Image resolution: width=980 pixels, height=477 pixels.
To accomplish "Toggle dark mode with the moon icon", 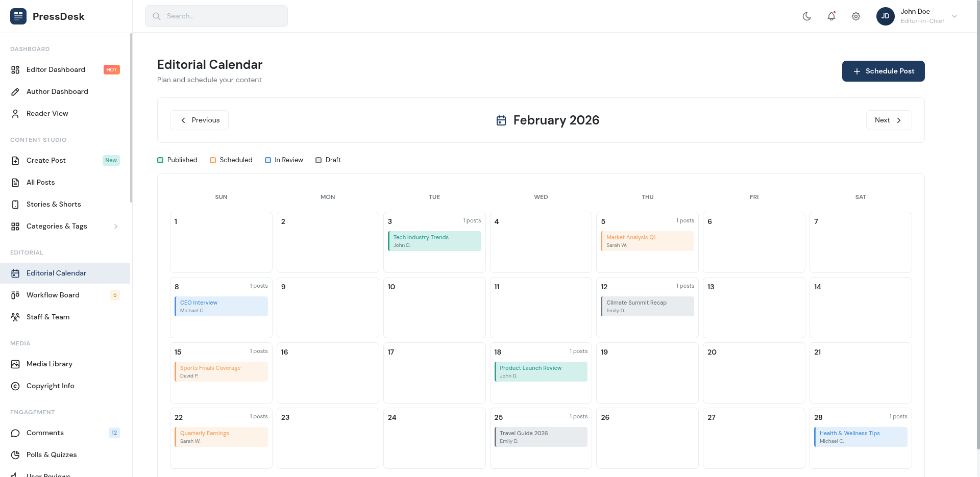I will (x=806, y=16).
